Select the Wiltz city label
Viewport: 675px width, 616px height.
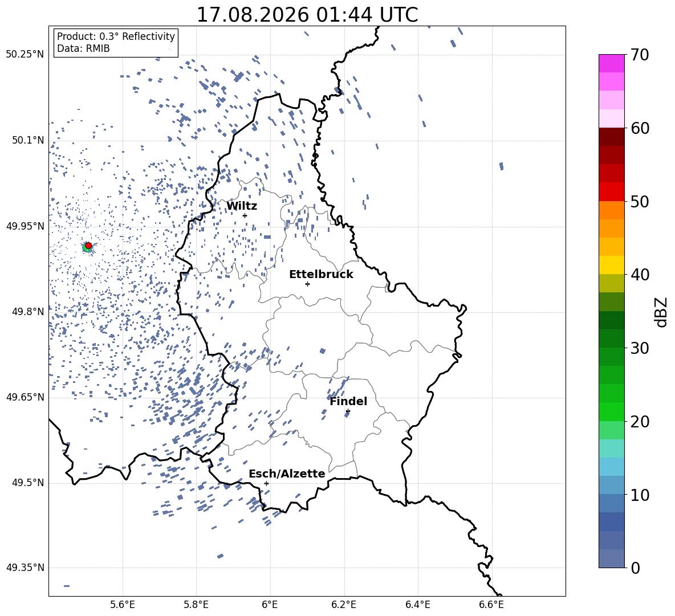click(x=242, y=206)
